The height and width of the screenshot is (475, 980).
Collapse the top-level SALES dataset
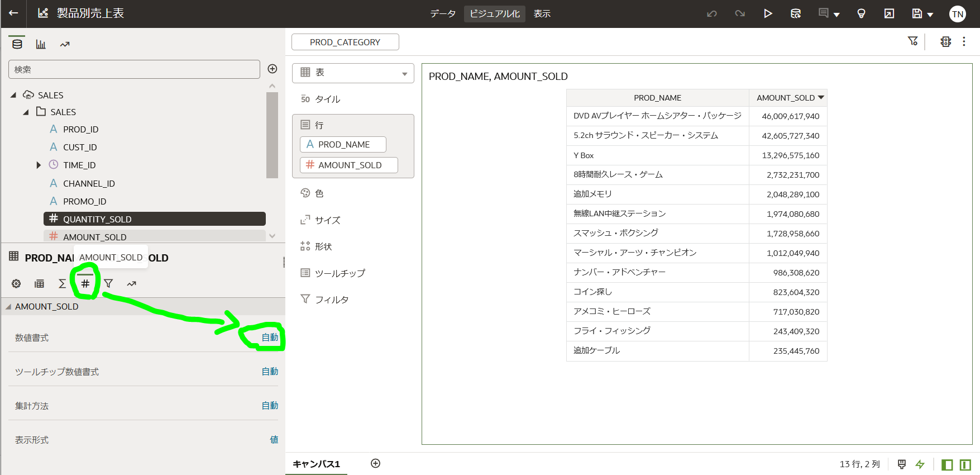[13, 95]
